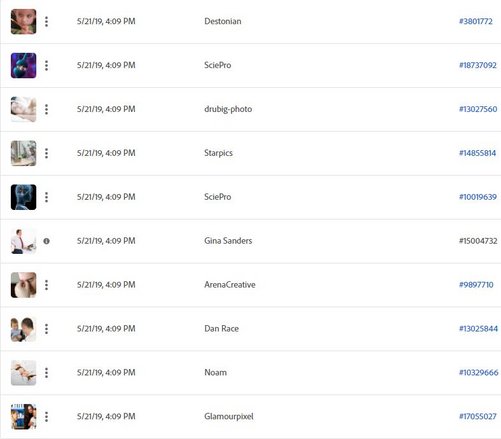
Task: Follow the #13025844 asset link
Action: pyautogui.click(x=478, y=329)
